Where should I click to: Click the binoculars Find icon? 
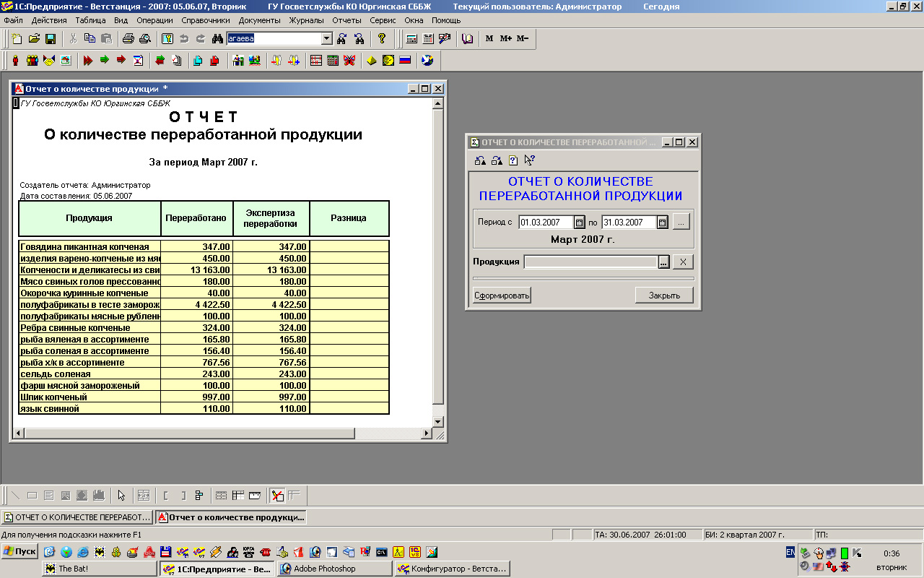point(217,38)
